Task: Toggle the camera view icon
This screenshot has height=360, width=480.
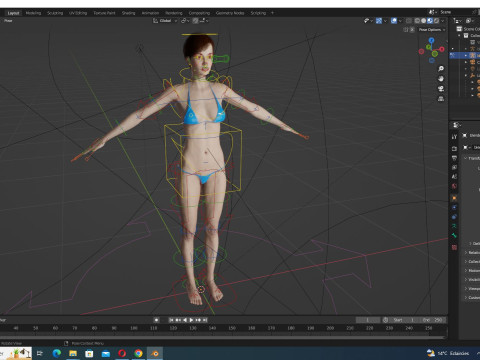Action: [x=441, y=89]
